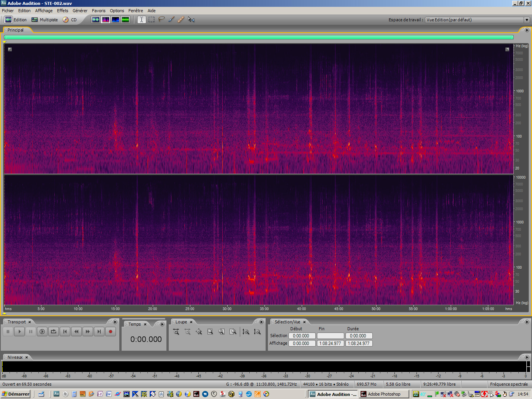The height and width of the screenshot is (399, 532).
Task: Arm recording with the red Record button
Action: coord(110,331)
